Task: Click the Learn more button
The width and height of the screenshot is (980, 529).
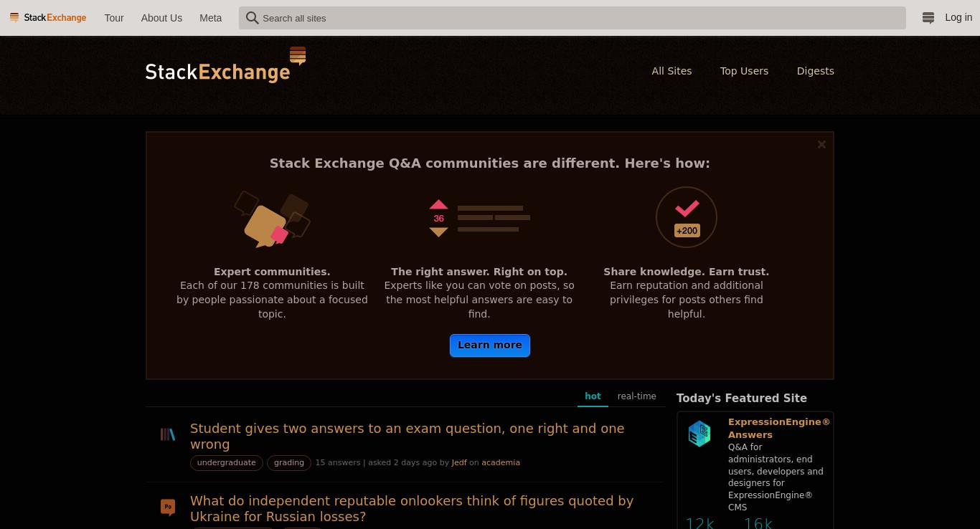Action: (490, 345)
